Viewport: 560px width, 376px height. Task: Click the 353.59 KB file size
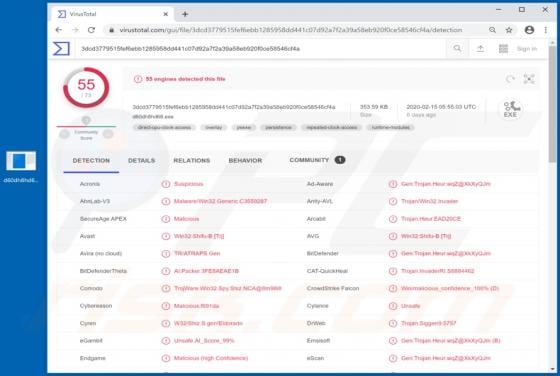tap(374, 107)
